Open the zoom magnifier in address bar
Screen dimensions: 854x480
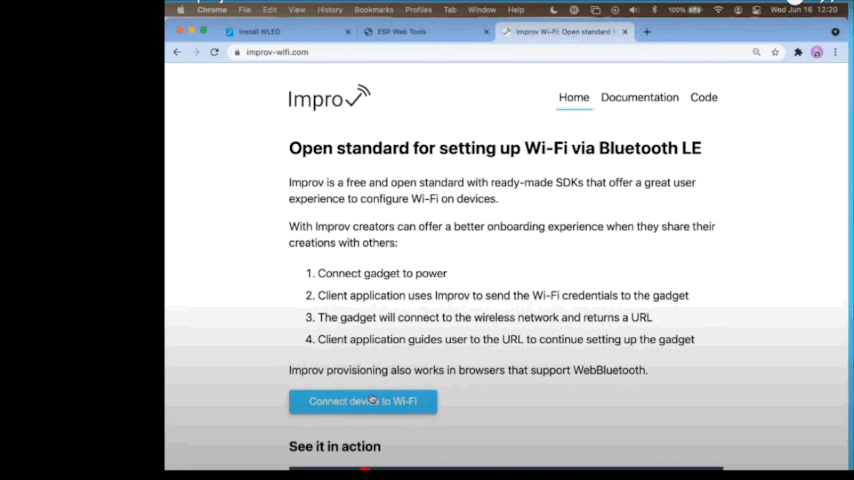(x=757, y=52)
